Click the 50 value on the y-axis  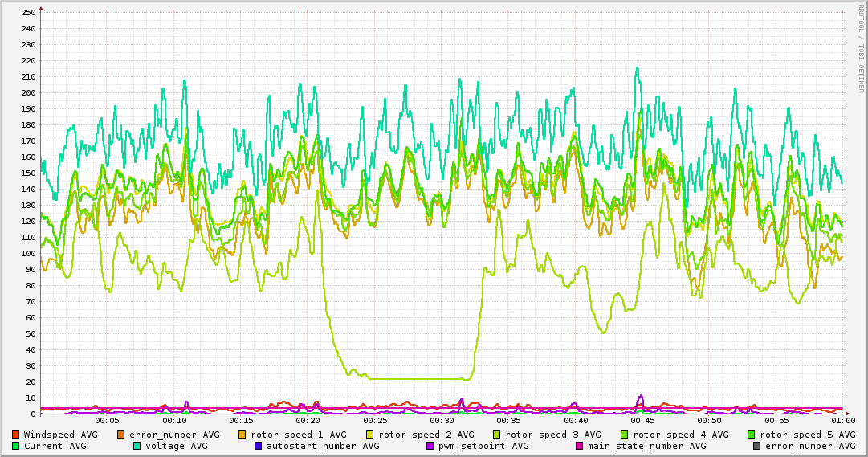coord(31,333)
